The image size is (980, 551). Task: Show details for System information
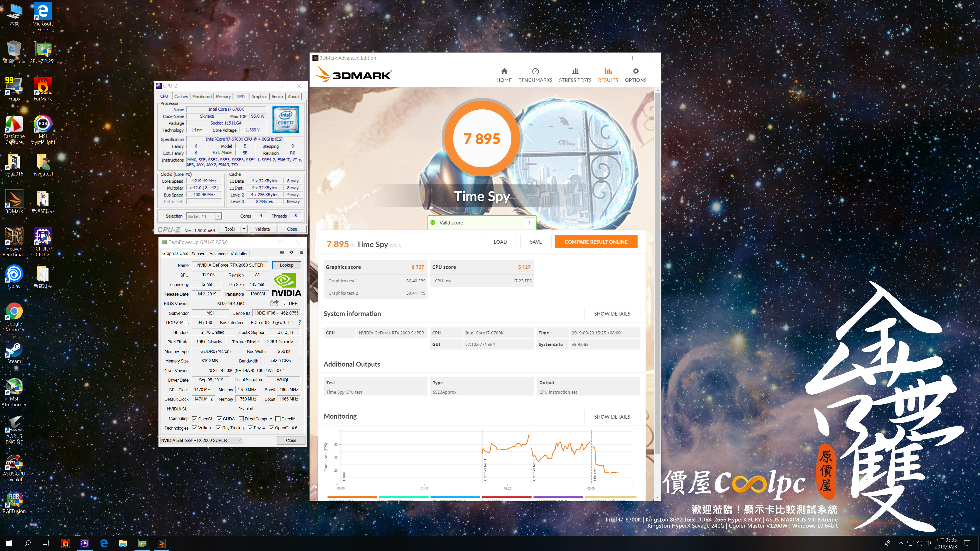point(612,314)
